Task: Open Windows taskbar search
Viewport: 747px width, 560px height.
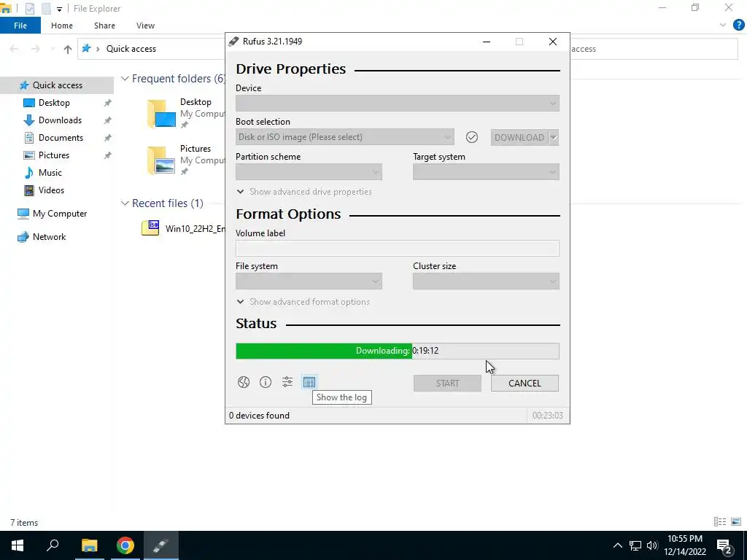Action: click(x=53, y=545)
